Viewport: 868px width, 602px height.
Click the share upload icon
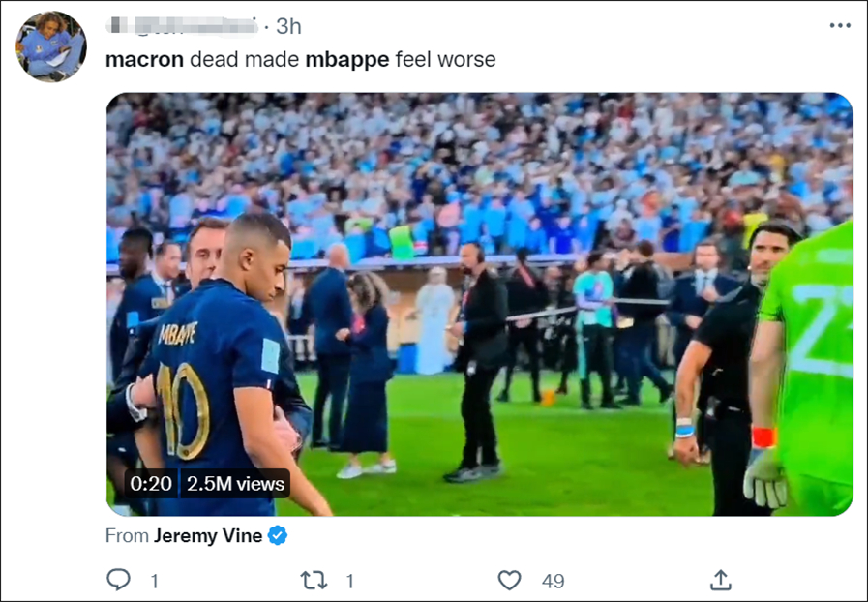pyautogui.click(x=720, y=580)
